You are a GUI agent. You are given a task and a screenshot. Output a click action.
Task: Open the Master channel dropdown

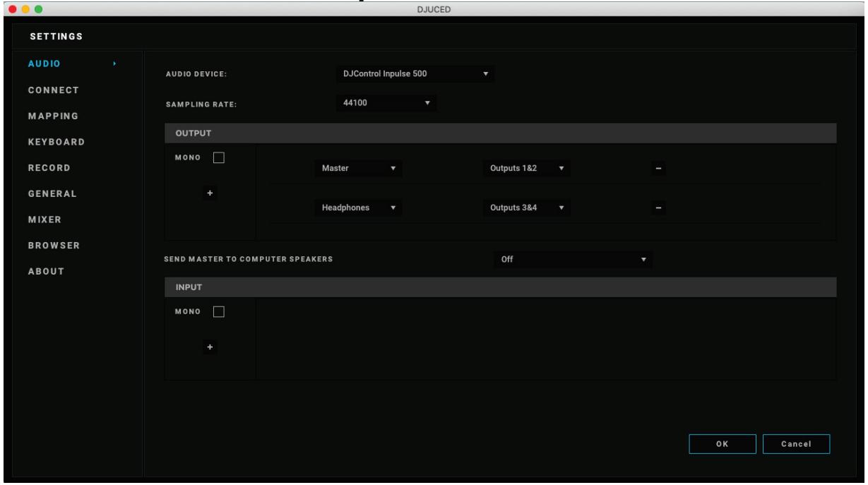coord(359,169)
